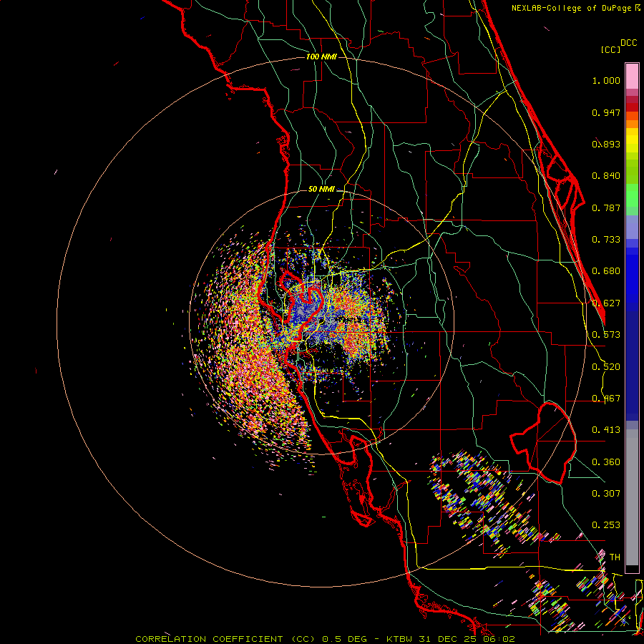Click the 0.840 legend value
This screenshot has width=644, height=644.
(606, 176)
